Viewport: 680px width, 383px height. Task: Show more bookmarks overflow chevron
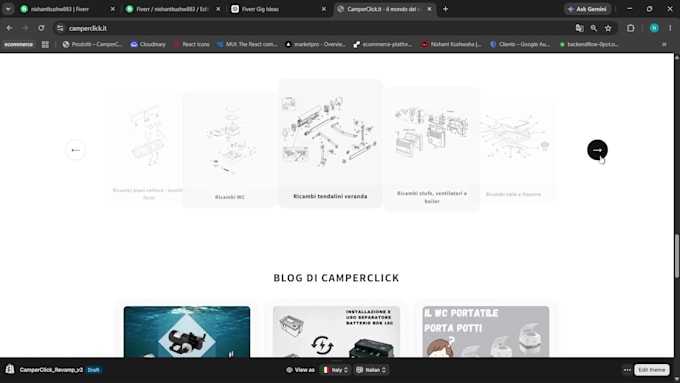click(x=664, y=44)
